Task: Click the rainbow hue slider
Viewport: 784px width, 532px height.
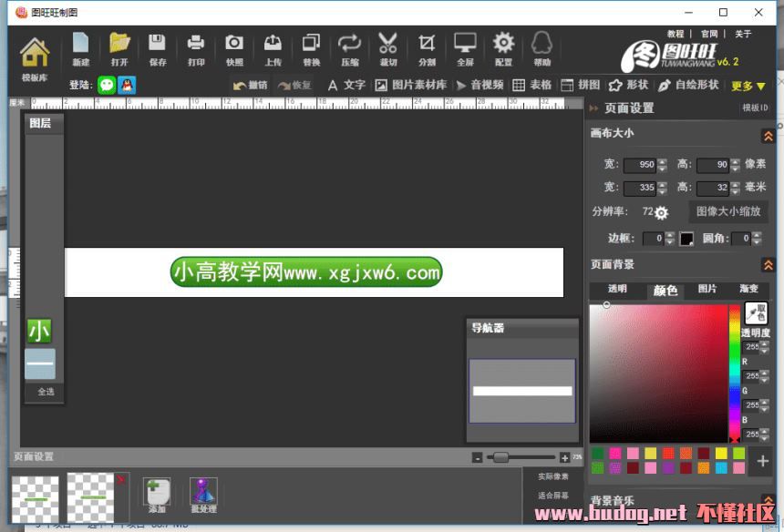Action: [x=734, y=373]
